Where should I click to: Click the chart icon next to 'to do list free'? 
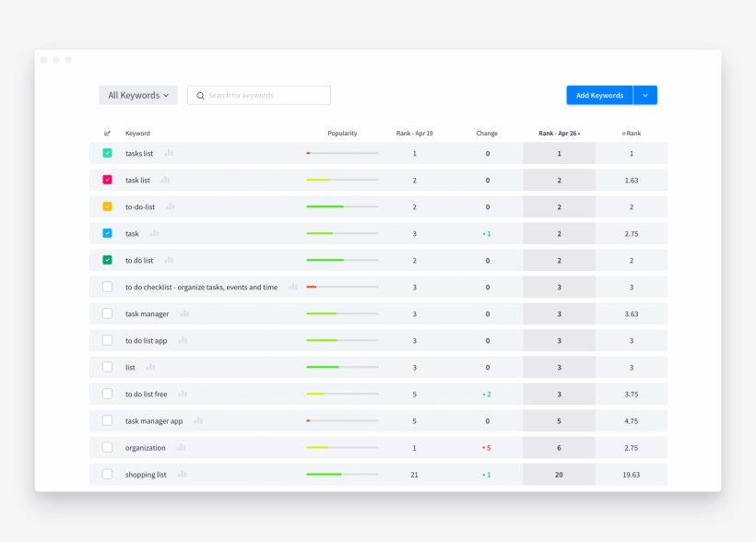[x=183, y=394]
